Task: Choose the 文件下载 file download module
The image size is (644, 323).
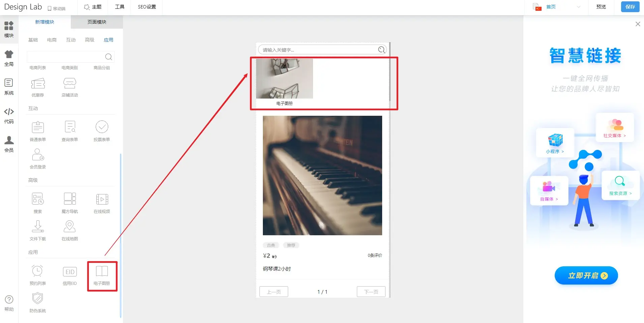Action: pyautogui.click(x=37, y=231)
